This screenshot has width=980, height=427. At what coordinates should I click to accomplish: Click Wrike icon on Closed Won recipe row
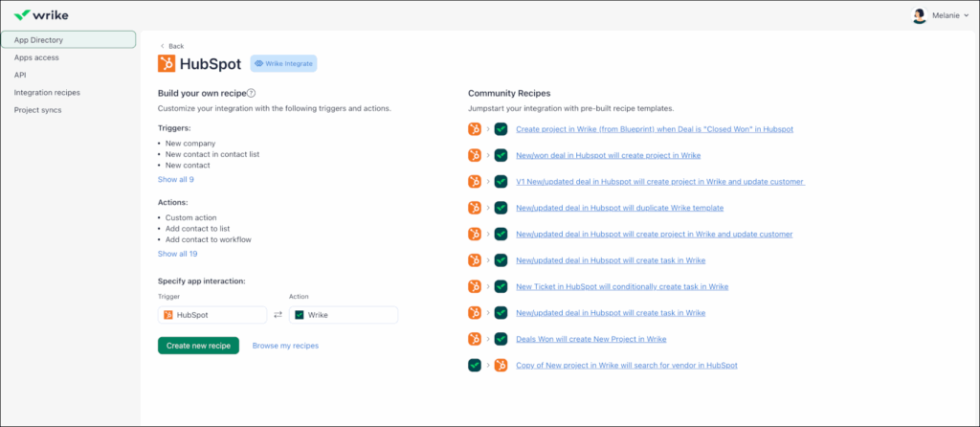(501, 129)
